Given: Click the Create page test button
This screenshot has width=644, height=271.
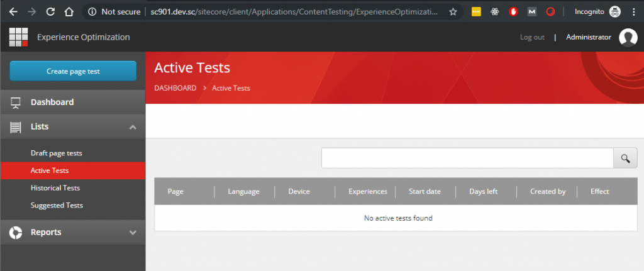Looking at the screenshot, I should tap(73, 71).
